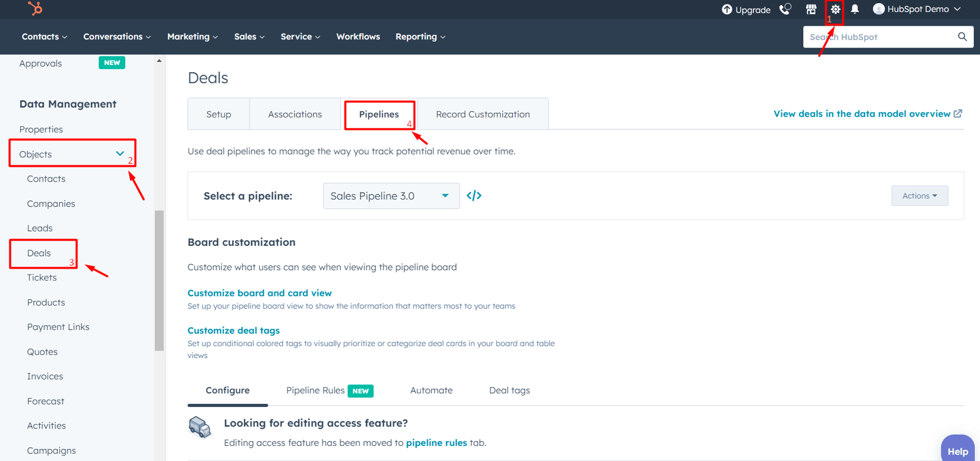The height and width of the screenshot is (461, 980).
Task: Open data model via external link icon
Action: pyautogui.click(x=959, y=114)
